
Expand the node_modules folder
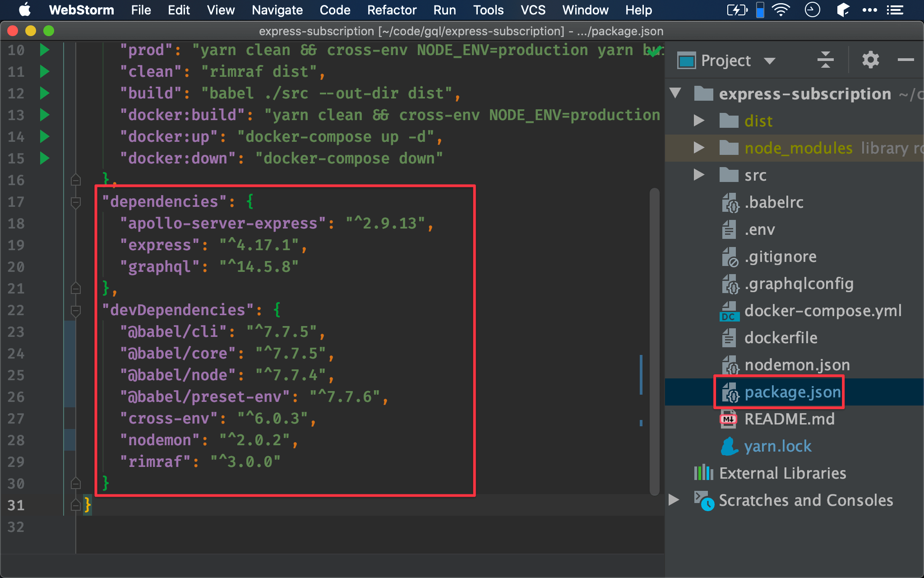pyautogui.click(x=699, y=147)
